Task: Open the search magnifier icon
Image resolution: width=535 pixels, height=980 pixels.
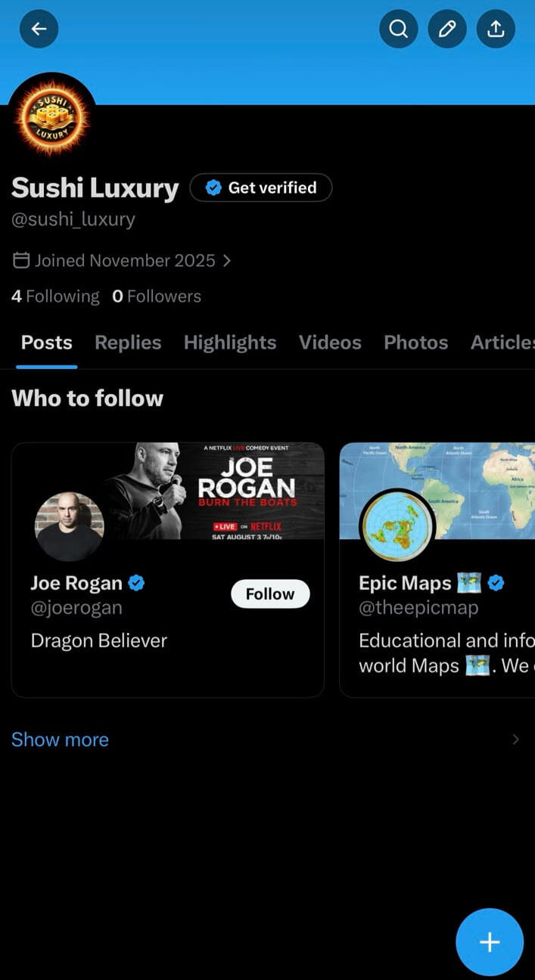Action: pos(398,29)
